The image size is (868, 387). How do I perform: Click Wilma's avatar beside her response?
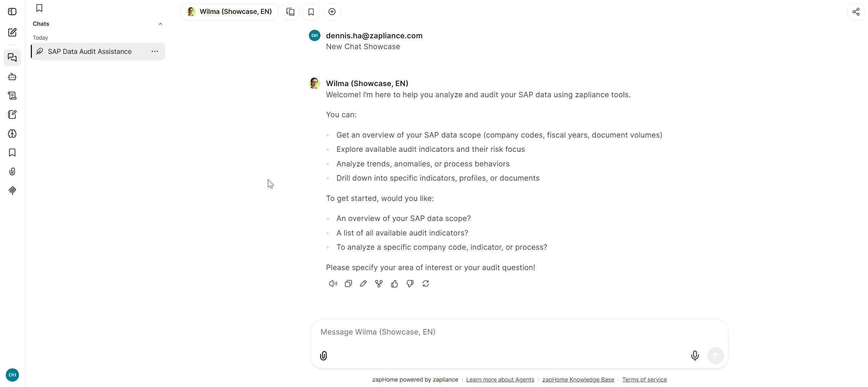[315, 83]
